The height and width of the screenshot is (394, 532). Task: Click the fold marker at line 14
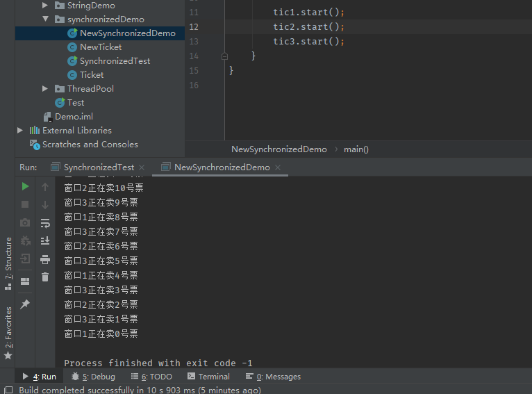(224, 56)
